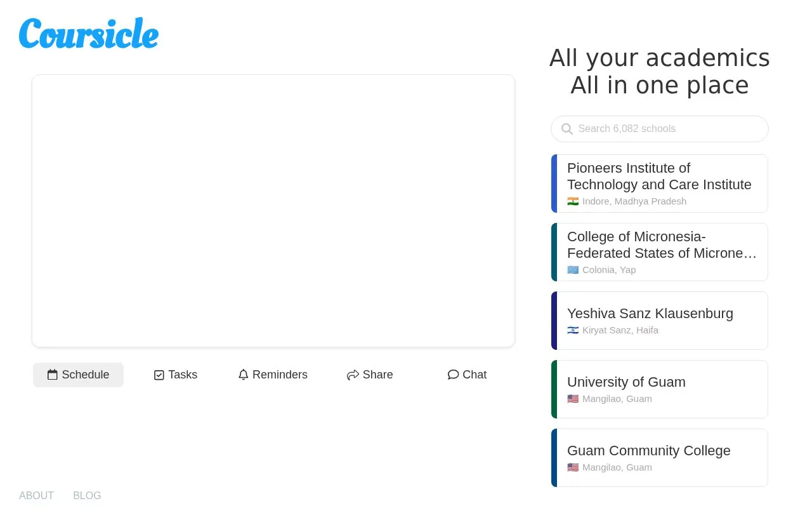812x508 pixels.
Task: Click the Israel flag next to Kiryat Sanz
Action: [x=573, y=330]
